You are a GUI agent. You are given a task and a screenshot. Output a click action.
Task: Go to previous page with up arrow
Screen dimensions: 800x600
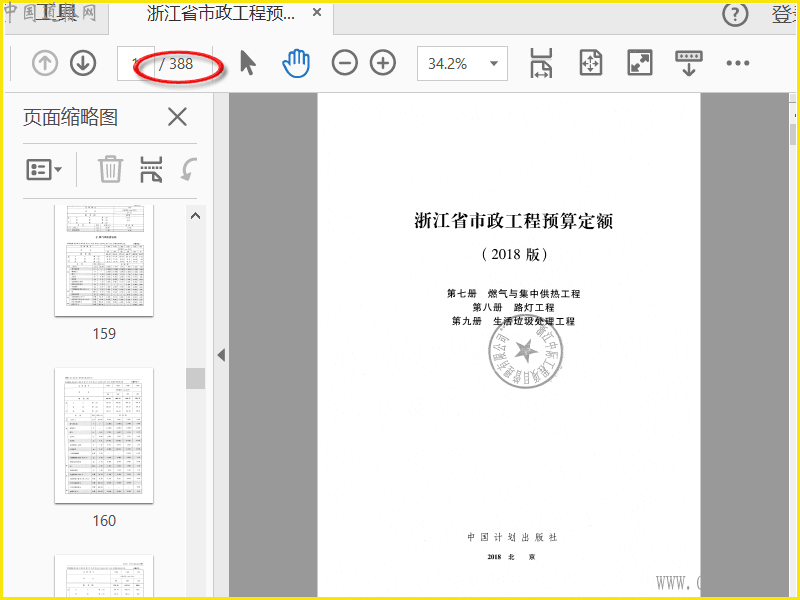45,63
